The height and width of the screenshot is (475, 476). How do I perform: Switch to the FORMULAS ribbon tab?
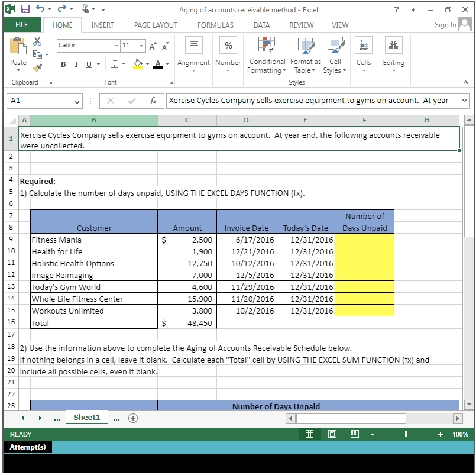click(215, 25)
